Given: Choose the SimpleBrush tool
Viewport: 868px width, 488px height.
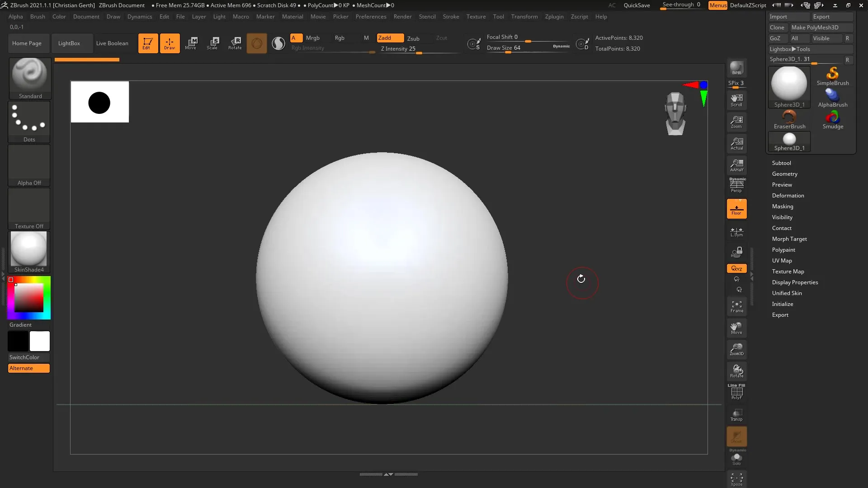Looking at the screenshot, I should pos(833,76).
